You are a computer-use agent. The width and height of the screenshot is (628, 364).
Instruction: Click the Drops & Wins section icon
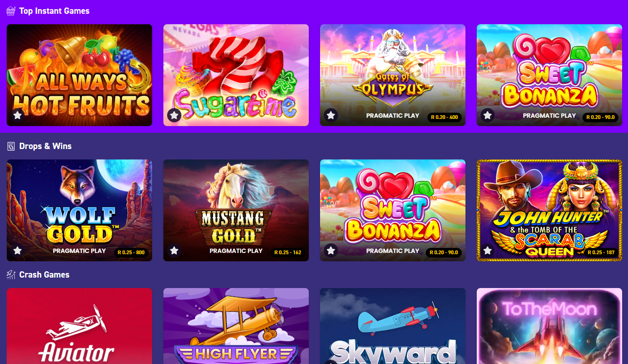click(x=11, y=146)
